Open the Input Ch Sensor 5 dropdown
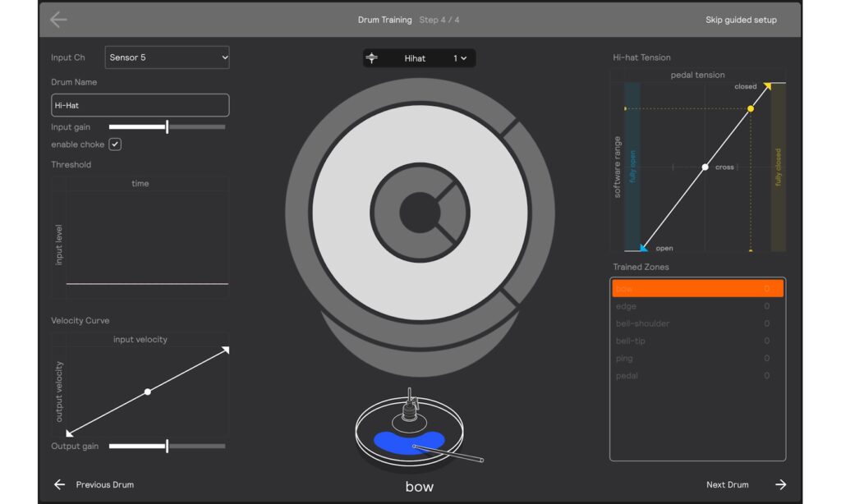Screen dimensions: 841x504 tap(167, 57)
